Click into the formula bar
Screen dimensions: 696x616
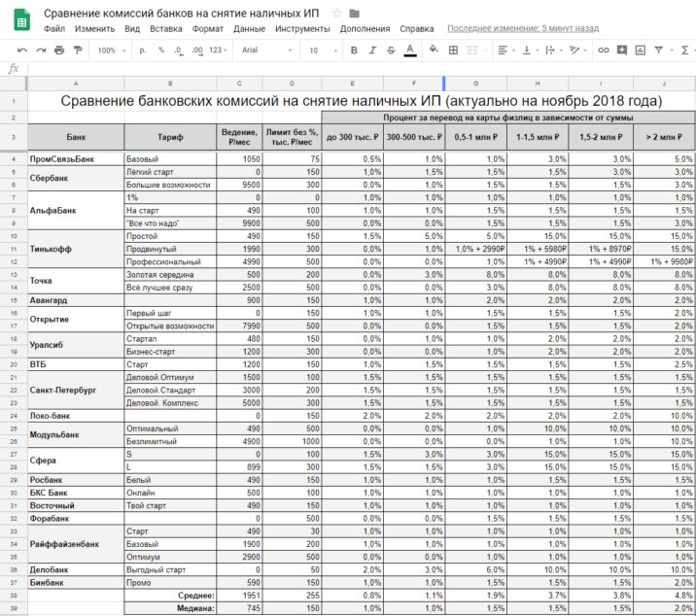(x=362, y=68)
